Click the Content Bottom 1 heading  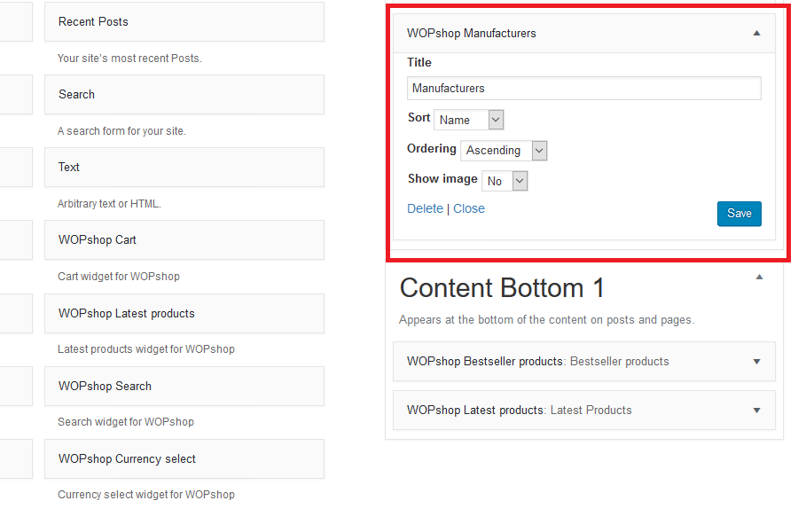pyautogui.click(x=502, y=288)
